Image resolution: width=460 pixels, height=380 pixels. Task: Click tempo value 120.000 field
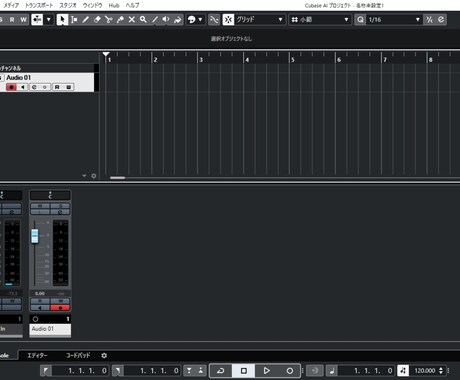tap(425, 370)
